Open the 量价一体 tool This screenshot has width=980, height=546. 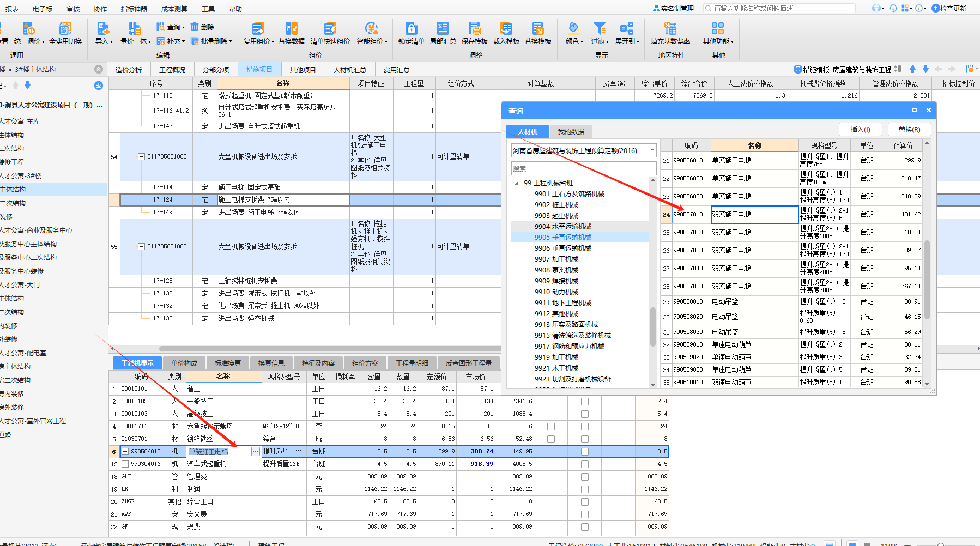tap(135, 33)
